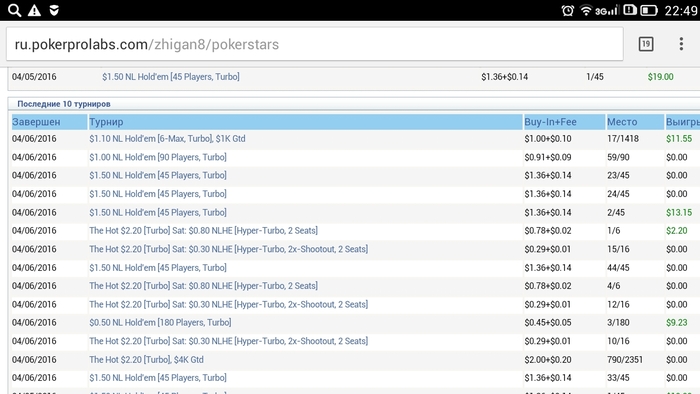This screenshot has width=700, height=394.
Task: Open The Hot $2.20 Sat $0.80 with place 4/6
Action: (203, 286)
